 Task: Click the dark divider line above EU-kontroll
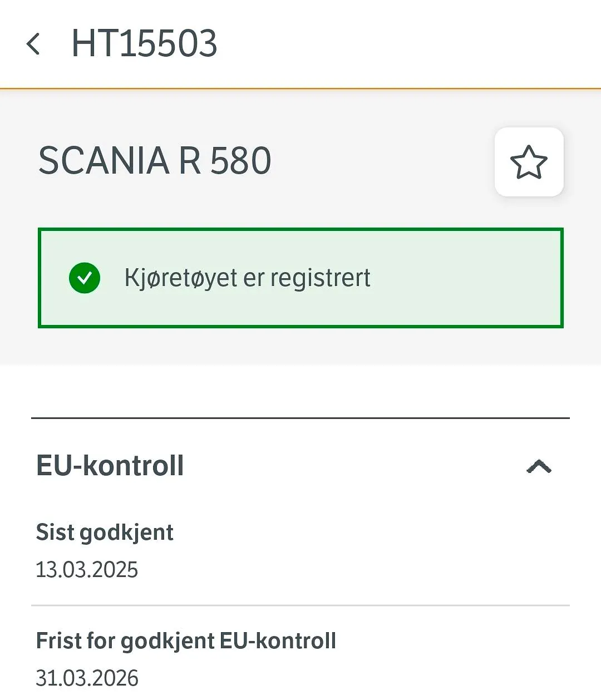(300, 418)
